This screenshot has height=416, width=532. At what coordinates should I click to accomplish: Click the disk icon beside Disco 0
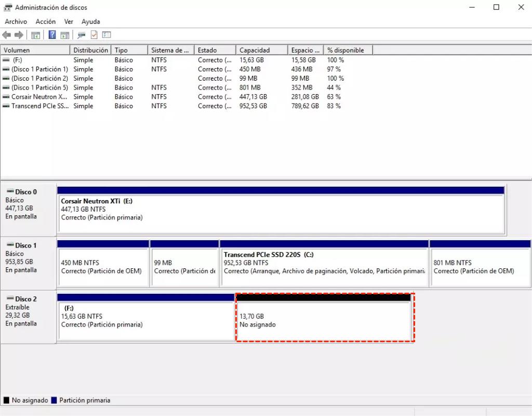pos(10,191)
